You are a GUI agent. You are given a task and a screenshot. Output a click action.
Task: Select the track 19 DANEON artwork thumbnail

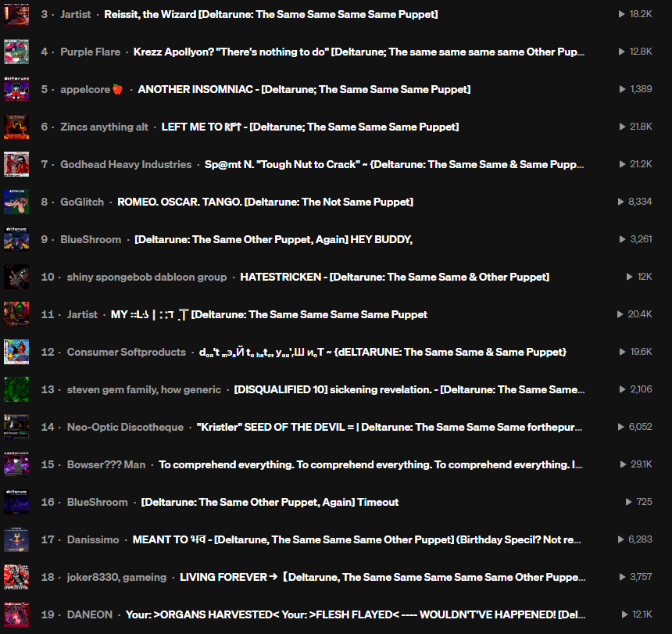click(16, 614)
